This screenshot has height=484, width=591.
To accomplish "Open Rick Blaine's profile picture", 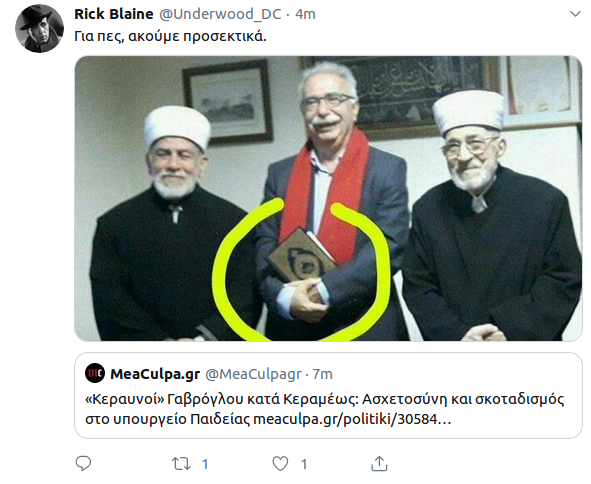I will [39, 29].
